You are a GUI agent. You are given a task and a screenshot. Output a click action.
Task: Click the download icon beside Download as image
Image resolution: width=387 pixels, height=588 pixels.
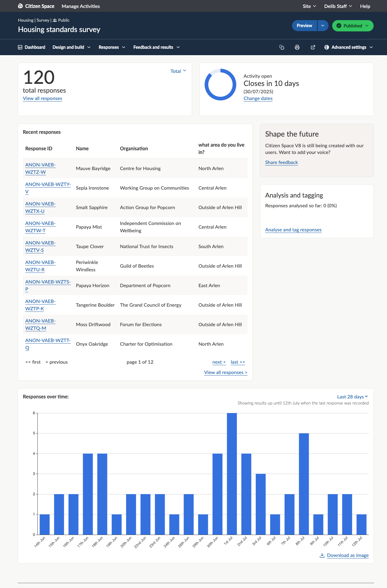tap(322, 555)
